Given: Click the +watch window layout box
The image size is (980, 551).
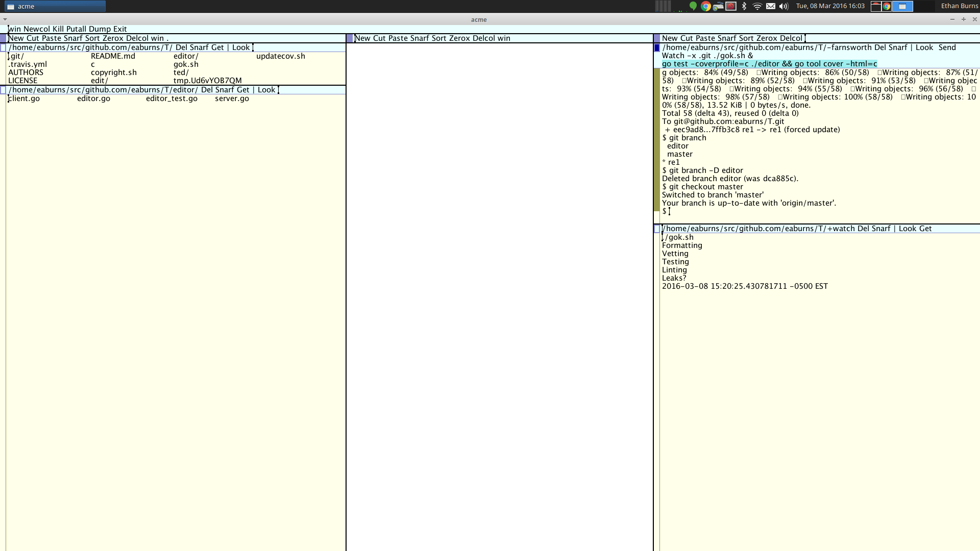Looking at the screenshot, I should tap(657, 229).
